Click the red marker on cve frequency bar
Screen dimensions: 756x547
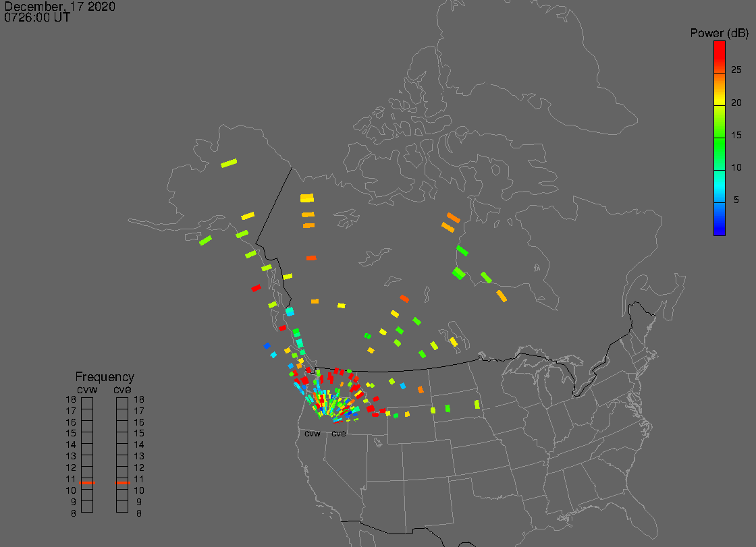click(122, 482)
